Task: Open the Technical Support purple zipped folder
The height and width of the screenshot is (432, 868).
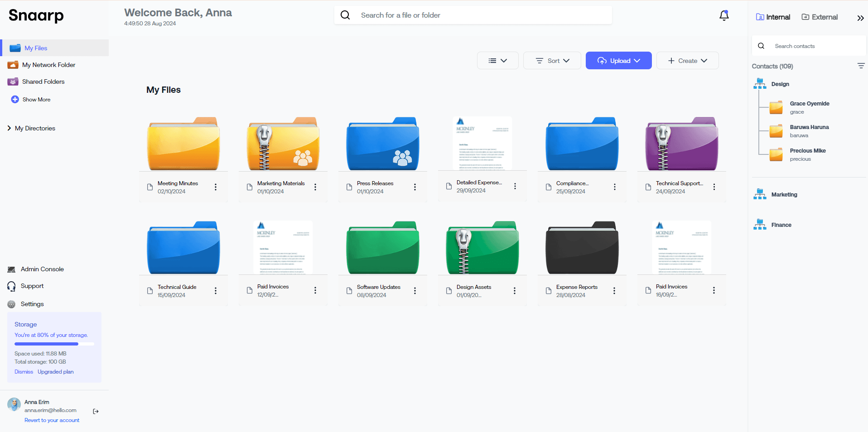Action: (682, 144)
